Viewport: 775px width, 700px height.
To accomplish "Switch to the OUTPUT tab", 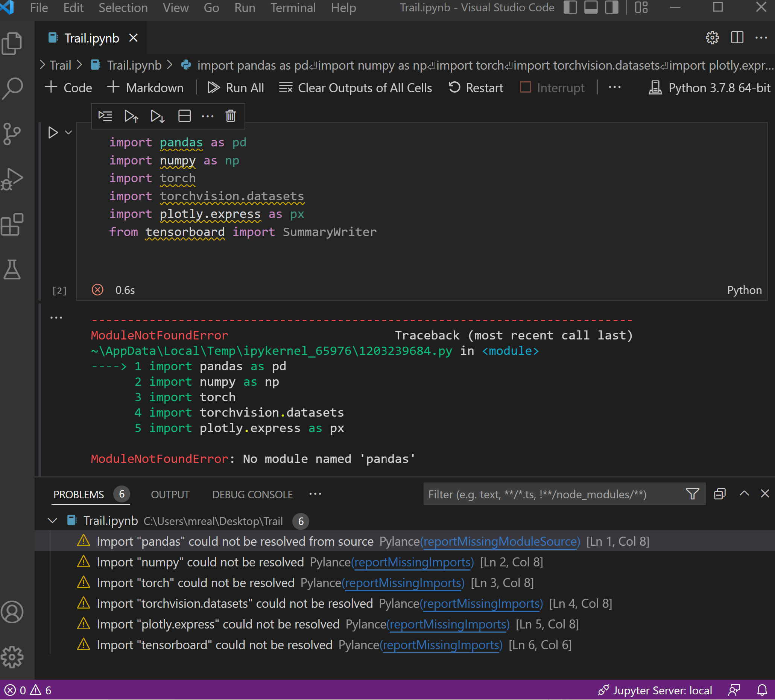I will point(170,494).
